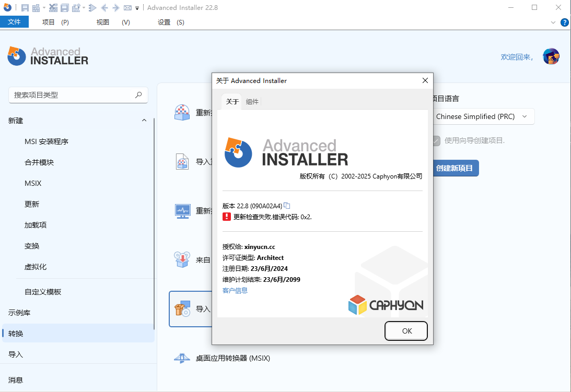Click the 更新检查失败.错误代码: 0x2. message
The width and height of the screenshot is (571, 392).
point(272,217)
